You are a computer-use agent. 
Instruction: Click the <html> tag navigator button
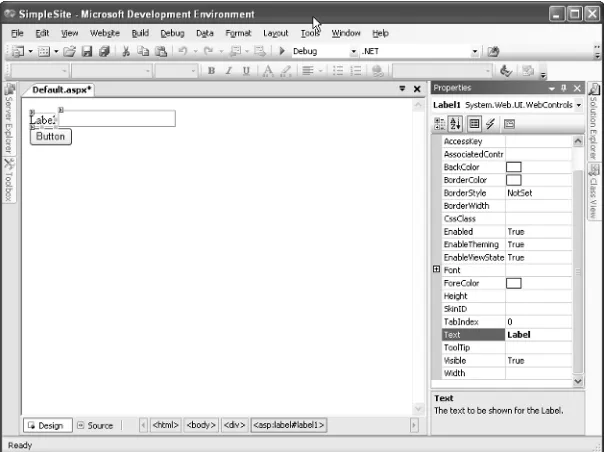(x=166, y=425)
